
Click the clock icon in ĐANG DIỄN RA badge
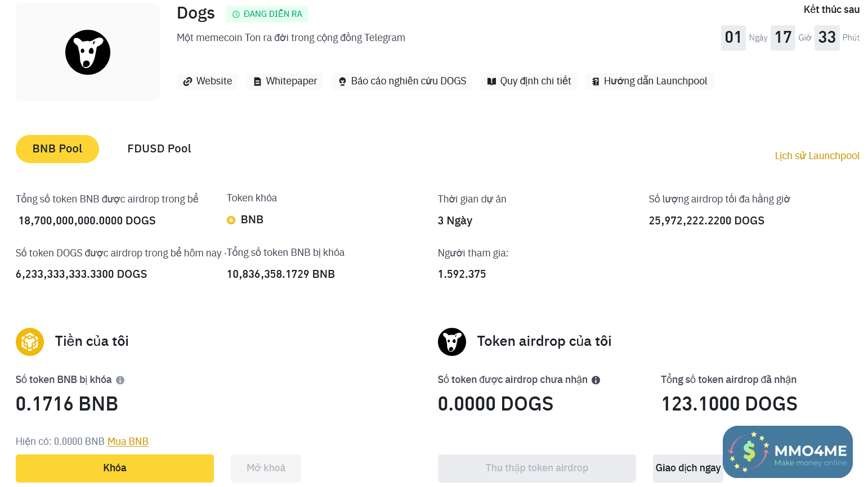pyautogui.click(x=236, y=14)
